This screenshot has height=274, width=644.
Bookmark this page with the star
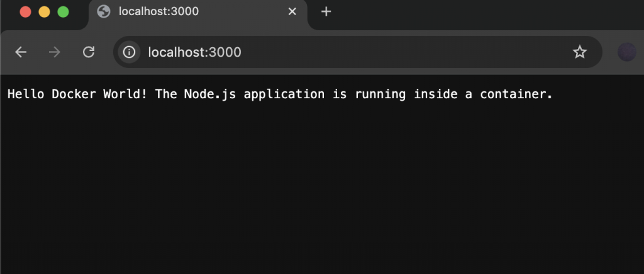(579, 52)
